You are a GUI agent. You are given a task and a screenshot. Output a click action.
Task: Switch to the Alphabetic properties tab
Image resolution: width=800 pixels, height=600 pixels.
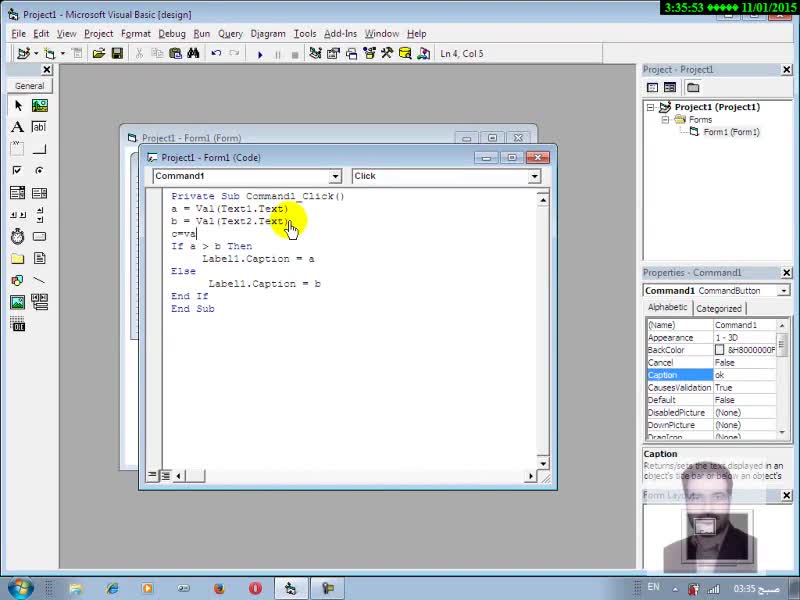tap(667, 307)
